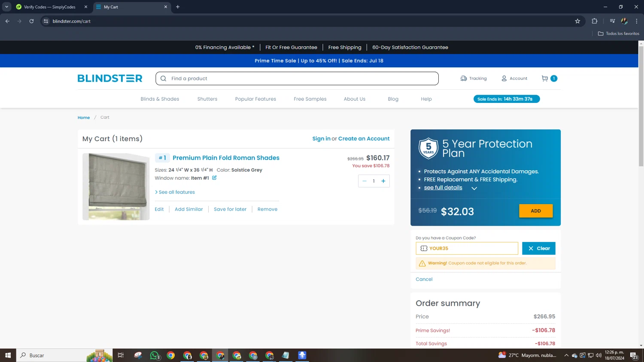Viewport: 644px width, 362px height.
Task: Expand See all features
Action: click(175, 192)
